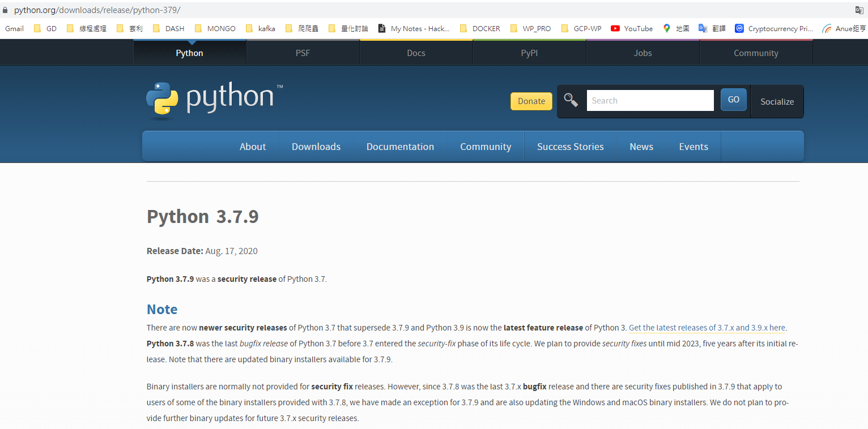
Task: Click the Donate button
Action: (x=531, y=101)
